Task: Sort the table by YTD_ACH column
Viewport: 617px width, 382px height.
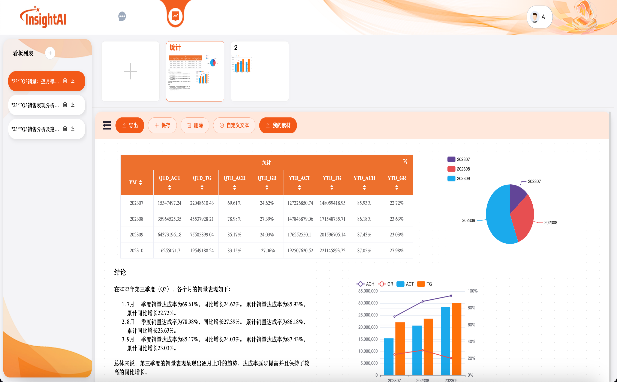Action: tap(364, 188)
